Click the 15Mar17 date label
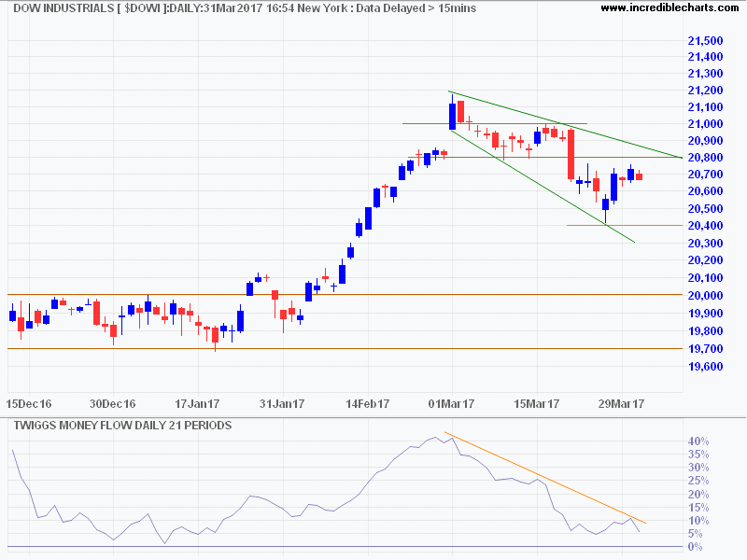Screen dimensions: 747x560 click(x=536, y=404)
